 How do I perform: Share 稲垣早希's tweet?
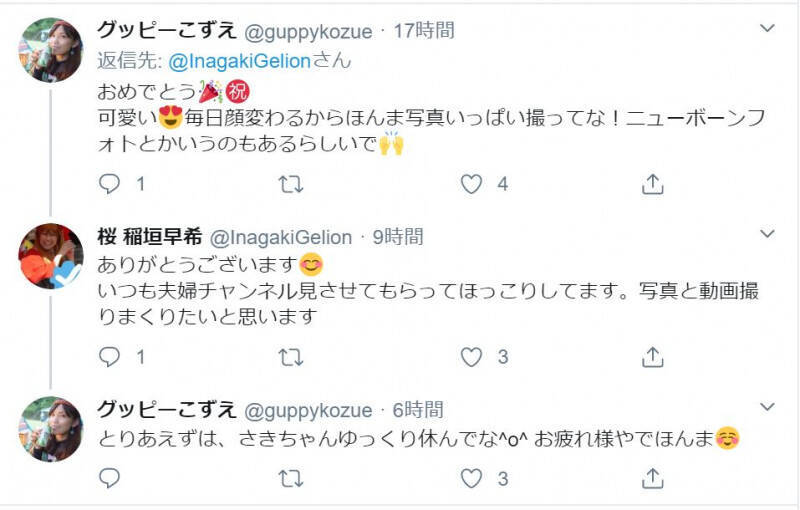click(651, 357)
